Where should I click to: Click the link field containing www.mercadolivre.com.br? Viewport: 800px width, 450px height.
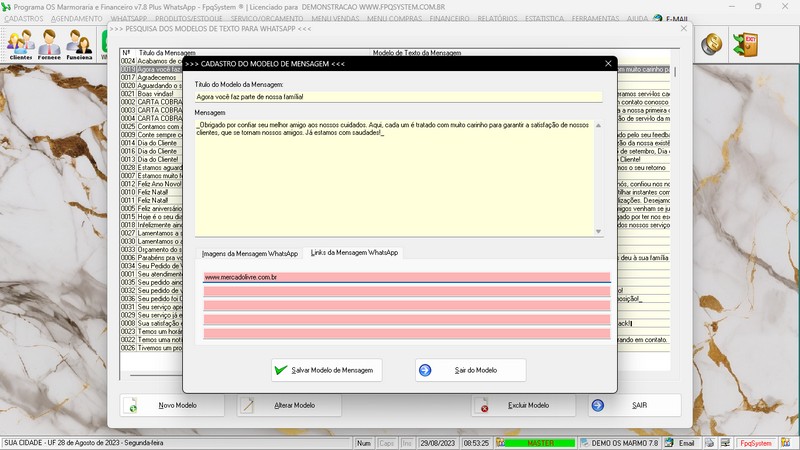(407, 277)
